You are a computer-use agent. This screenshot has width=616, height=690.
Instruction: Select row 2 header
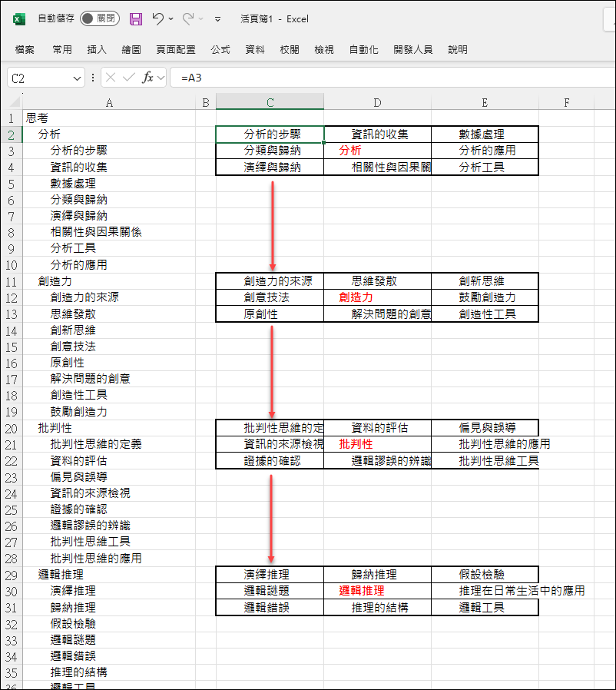(12, 134)
